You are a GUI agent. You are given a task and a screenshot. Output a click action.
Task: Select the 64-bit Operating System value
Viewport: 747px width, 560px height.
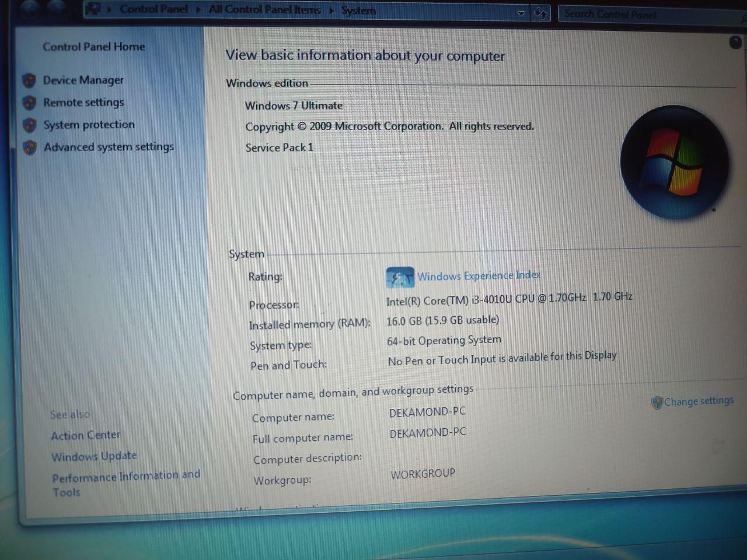point(444,341)
